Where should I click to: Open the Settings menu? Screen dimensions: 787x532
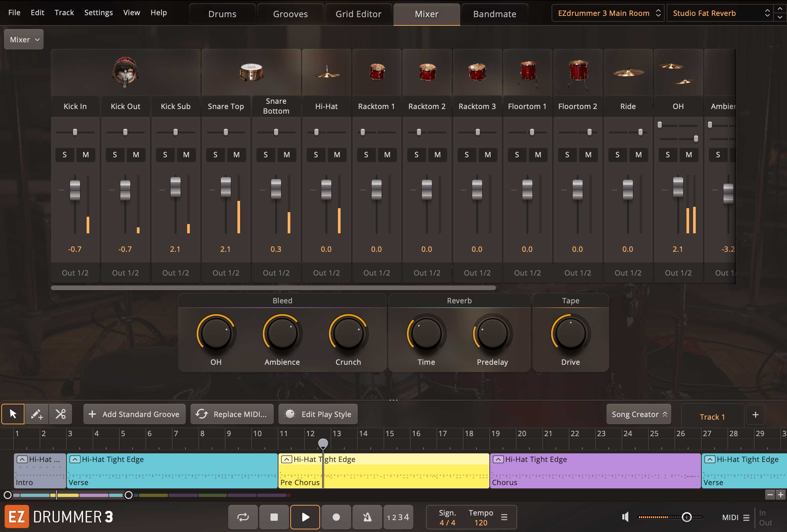(x=98, y=13)
